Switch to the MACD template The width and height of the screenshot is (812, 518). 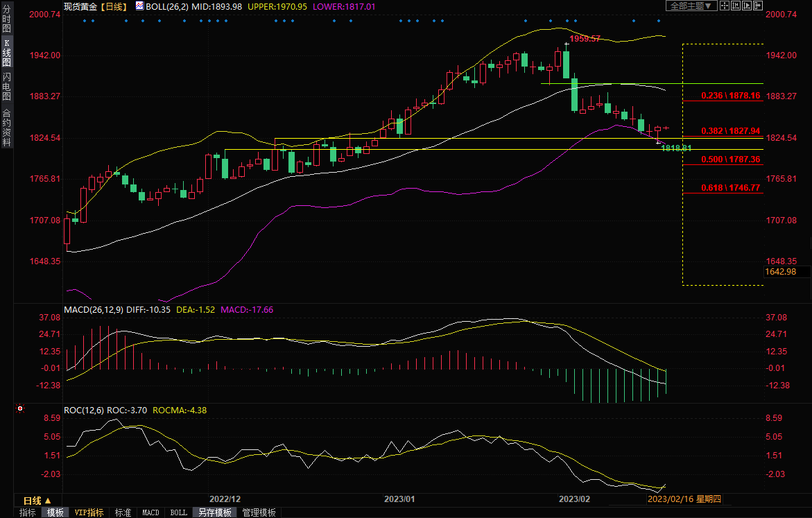coord(150,512)
